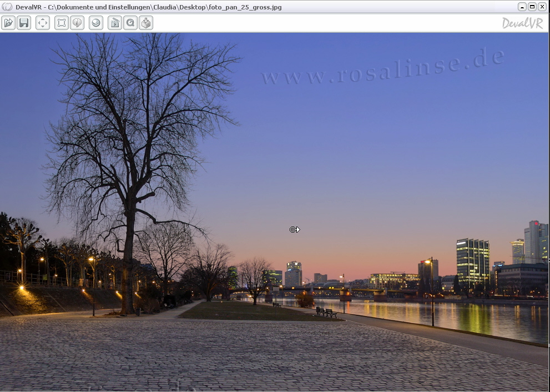Viewport: 550px width, 392px height.
Task: Click the DevalVR logo at toolbar right
Action: 522,23
